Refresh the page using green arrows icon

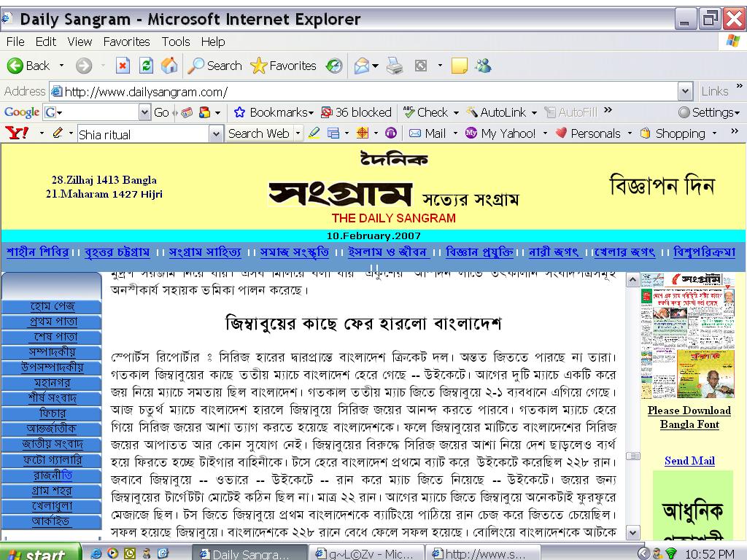pos(146,65)
